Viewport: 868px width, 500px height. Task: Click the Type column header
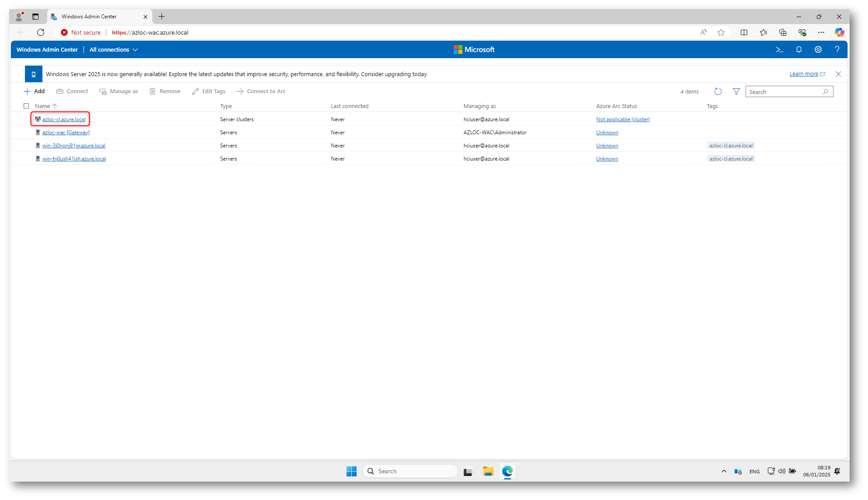[226, 106]
